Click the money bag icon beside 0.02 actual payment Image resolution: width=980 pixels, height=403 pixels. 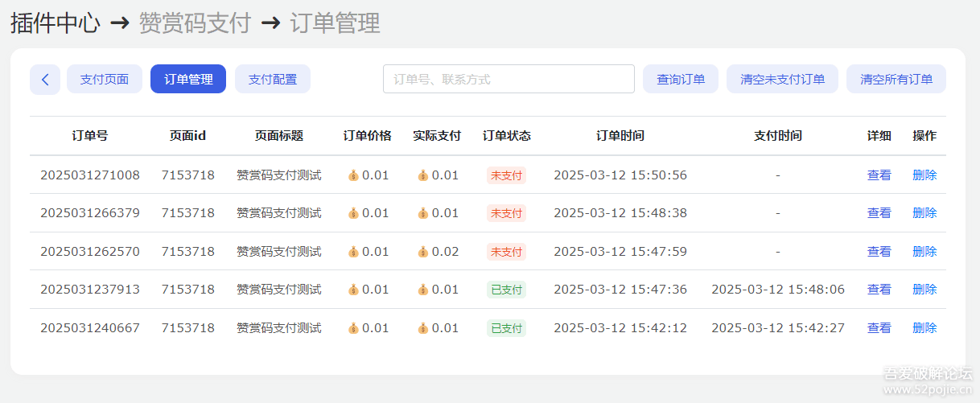click(x=423, y=252)
